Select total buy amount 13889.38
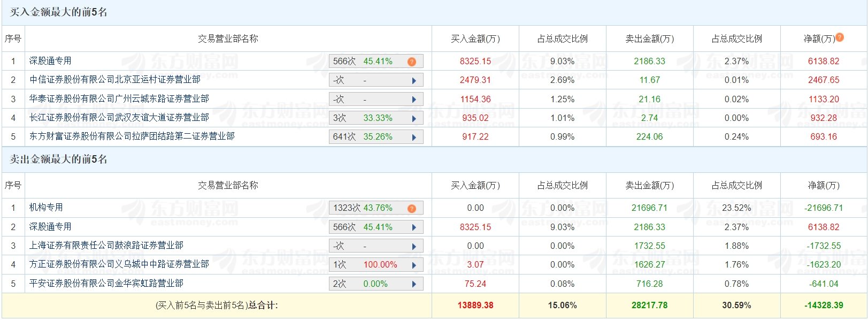868x320 pixels. pos(475,306)
